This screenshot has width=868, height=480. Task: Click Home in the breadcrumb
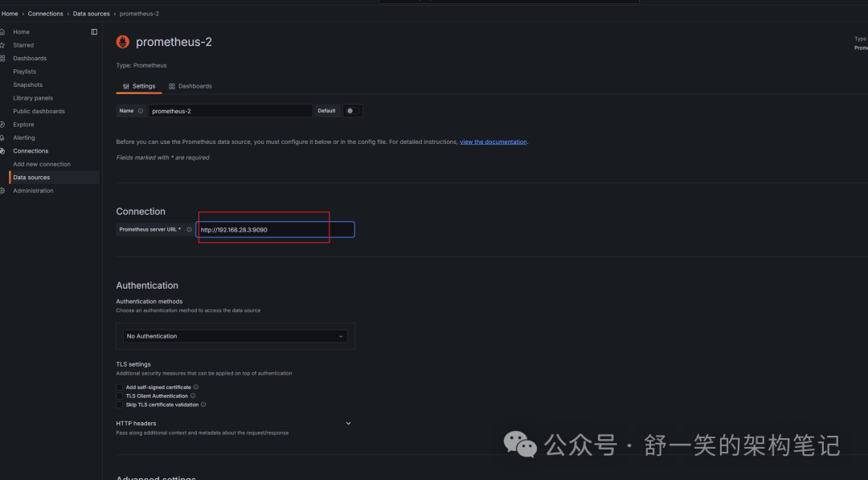[x=10, y=14]
